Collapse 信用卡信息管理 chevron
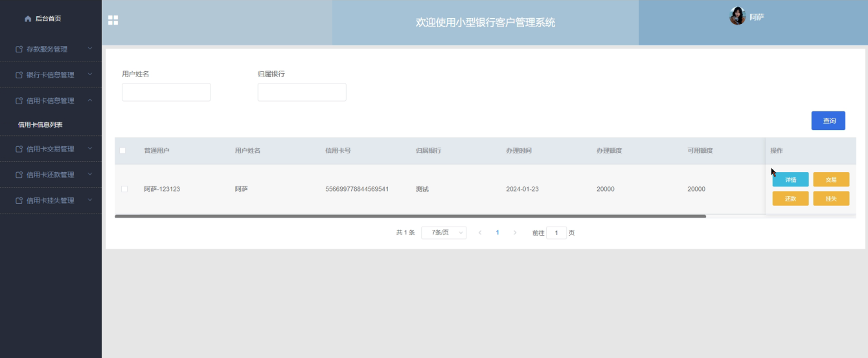This screenshot has height=358, width=868. tap(90, 100)
